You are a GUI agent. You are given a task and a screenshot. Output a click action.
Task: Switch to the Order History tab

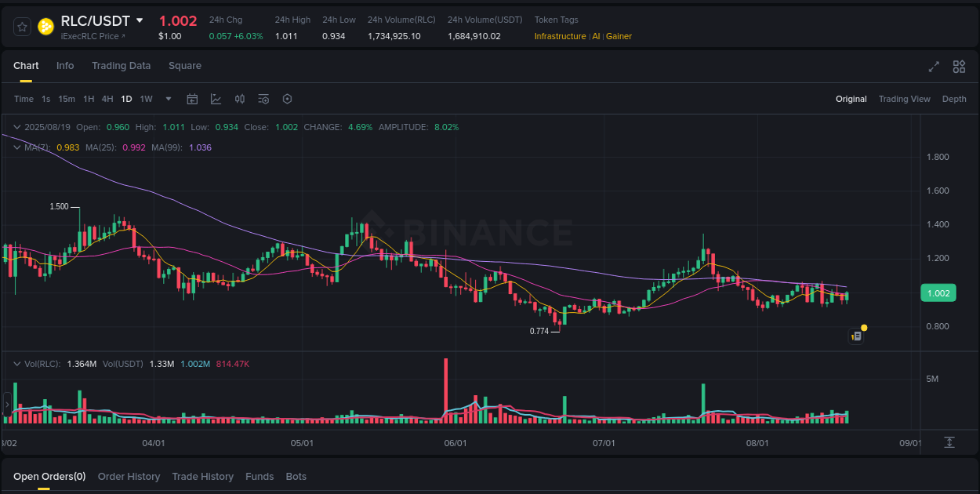(x=129, y=476)
